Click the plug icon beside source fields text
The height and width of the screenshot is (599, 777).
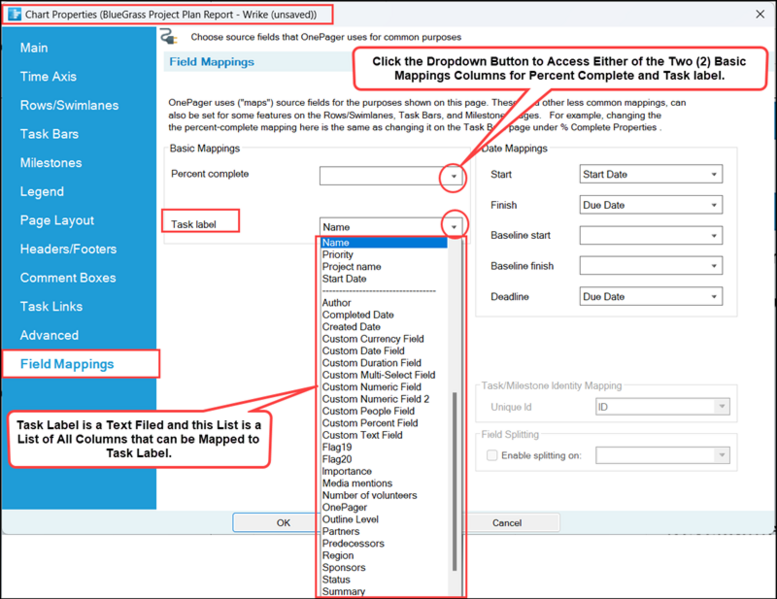[x=168, y=37]
